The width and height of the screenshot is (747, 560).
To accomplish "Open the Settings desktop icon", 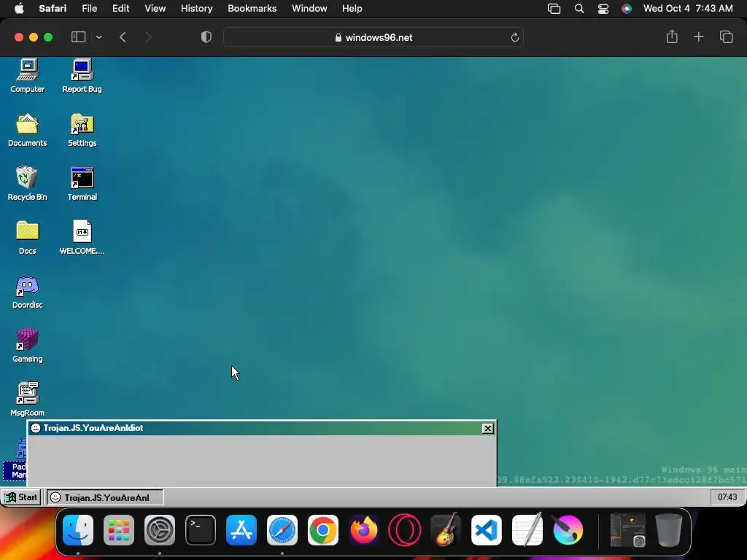I will tap(82, 130).
